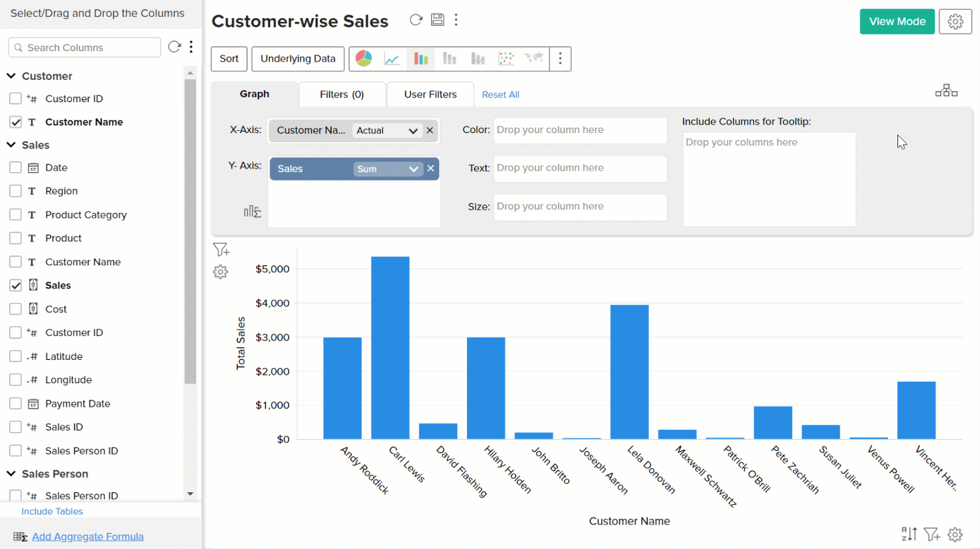This screenshot has height=549, width=980.
Task: Tick the Product Category checkbox
Action: (x=15, y=215)
